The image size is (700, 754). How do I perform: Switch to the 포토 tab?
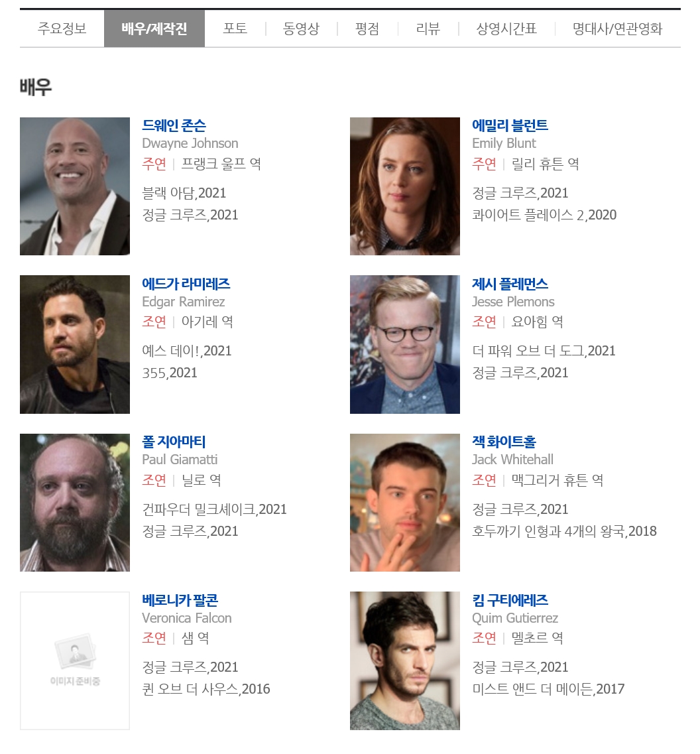tap(235, 29)
